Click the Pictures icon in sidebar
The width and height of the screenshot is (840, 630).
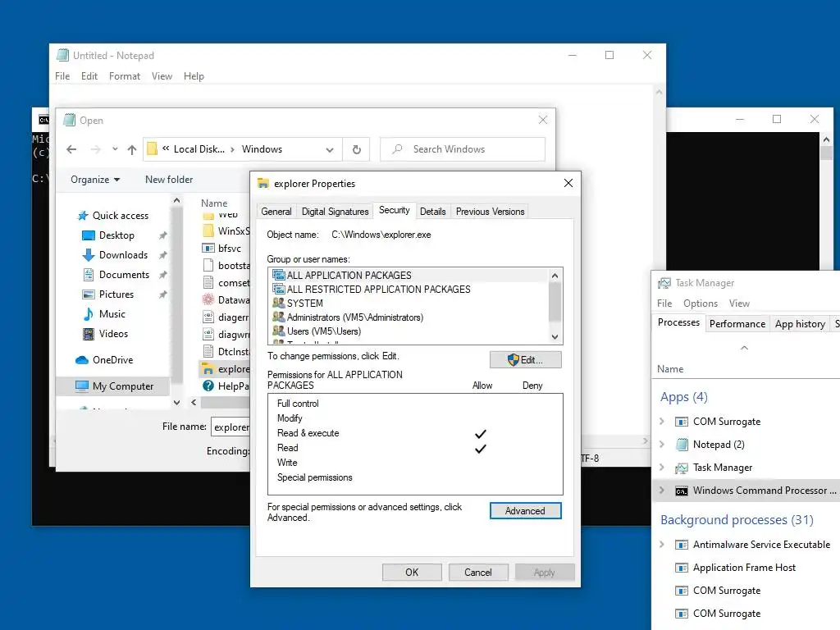point(89,294)
